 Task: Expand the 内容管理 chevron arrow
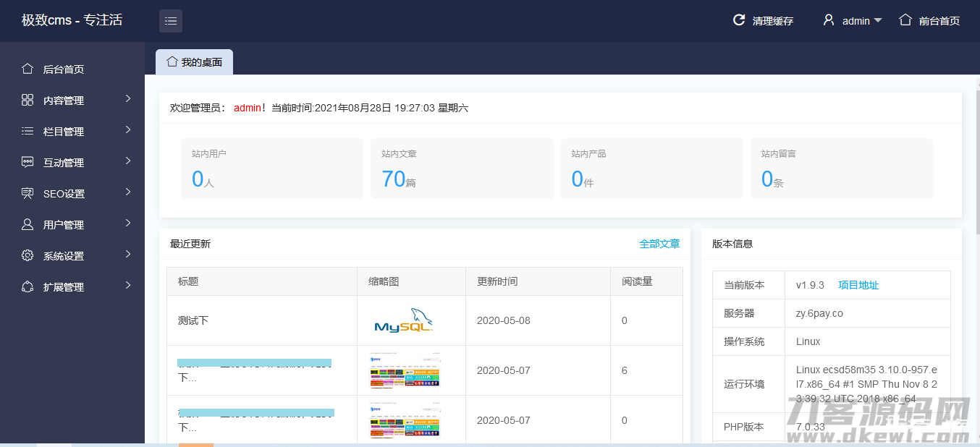click(128, 98)
